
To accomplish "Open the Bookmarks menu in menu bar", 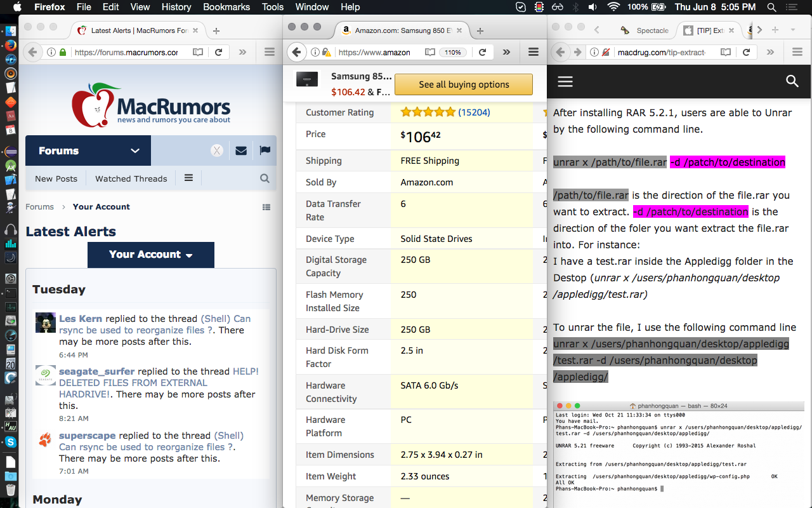I will 226,7.
